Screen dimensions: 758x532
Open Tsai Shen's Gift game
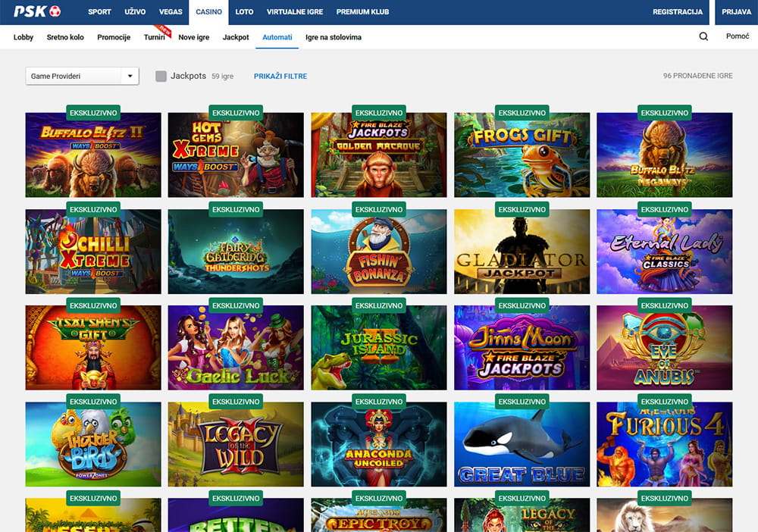[93, 347]
